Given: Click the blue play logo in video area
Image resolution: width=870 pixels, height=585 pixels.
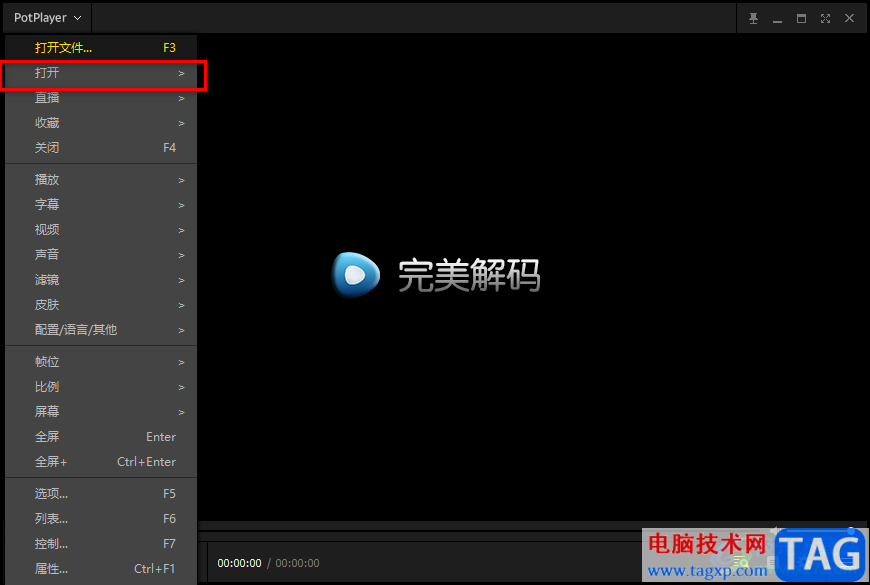Looking at the screenshot, I should tap(356, 274).
